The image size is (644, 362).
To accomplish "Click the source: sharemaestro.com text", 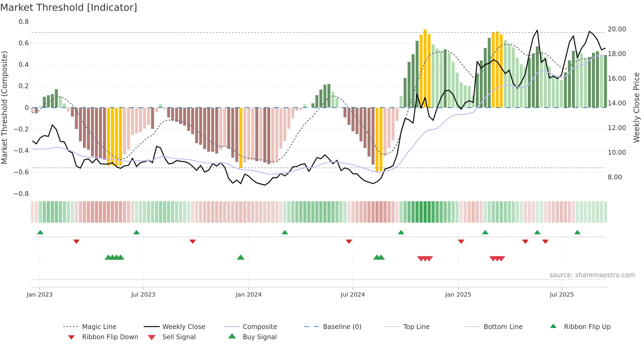I will [x=592, y=275].
